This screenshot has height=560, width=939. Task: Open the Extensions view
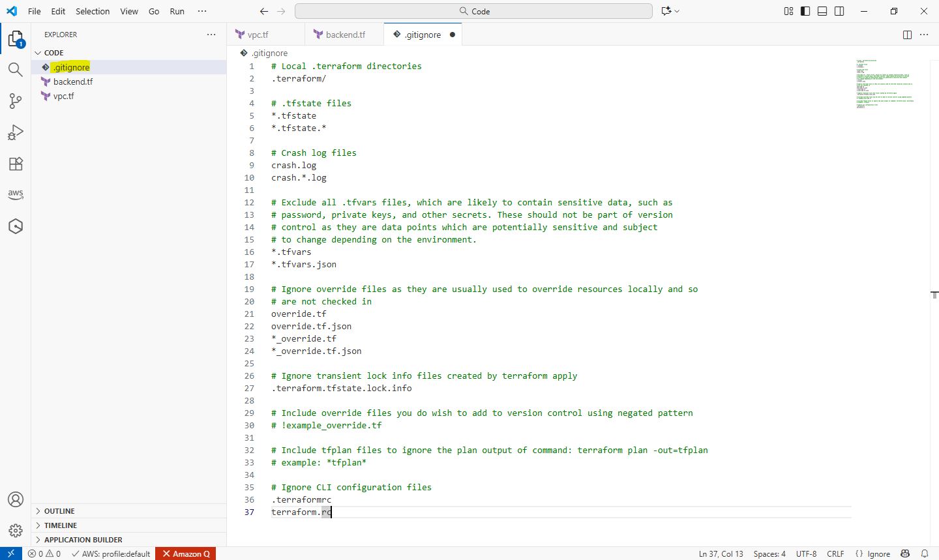tap(16, 164)
